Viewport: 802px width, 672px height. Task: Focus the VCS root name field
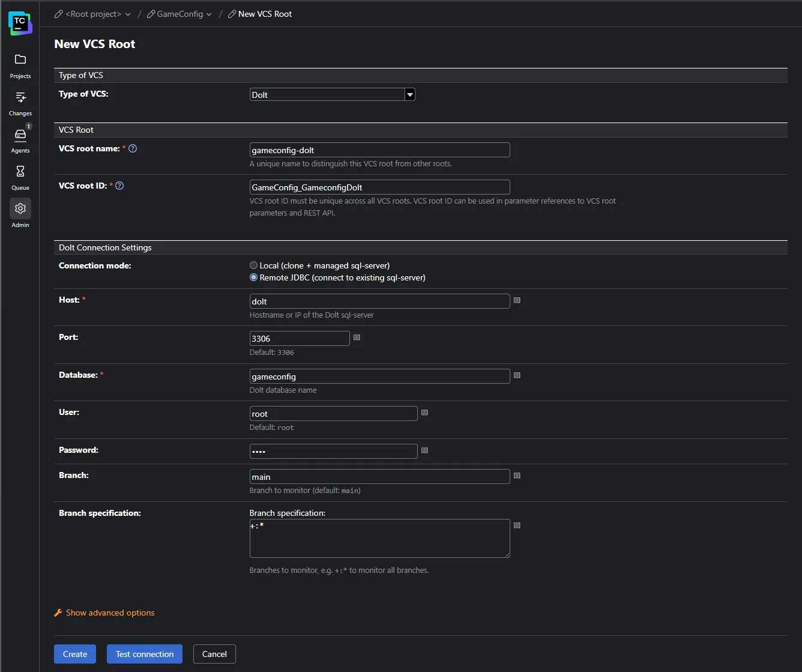point(379,150)
